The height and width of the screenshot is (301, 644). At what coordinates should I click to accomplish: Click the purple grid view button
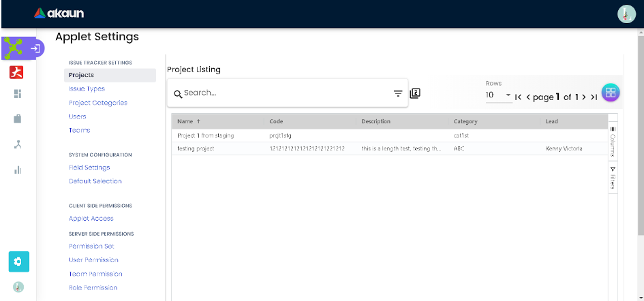point(611,93)
